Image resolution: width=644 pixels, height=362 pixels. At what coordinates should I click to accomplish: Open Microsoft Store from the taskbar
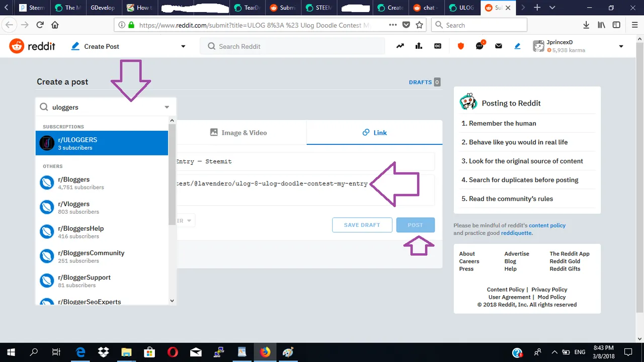(149, 352)
